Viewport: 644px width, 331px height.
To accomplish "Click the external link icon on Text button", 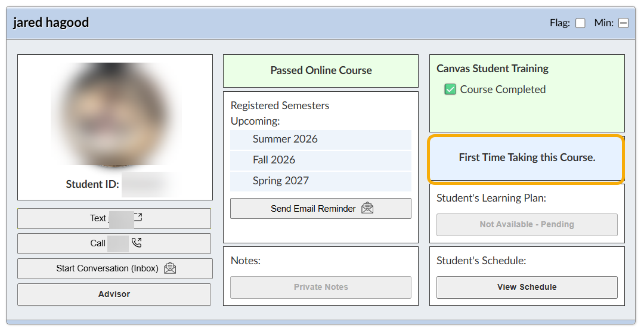I will click(x=138, y=218).
